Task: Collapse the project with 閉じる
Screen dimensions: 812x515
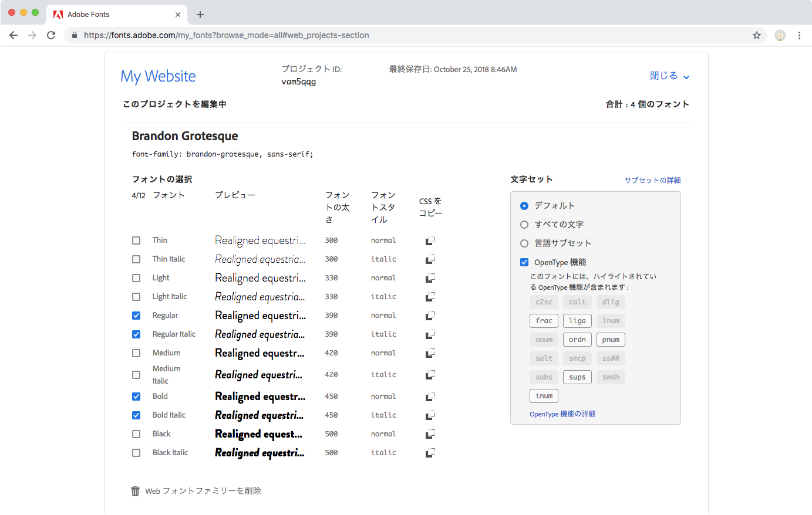Action: 669,76
